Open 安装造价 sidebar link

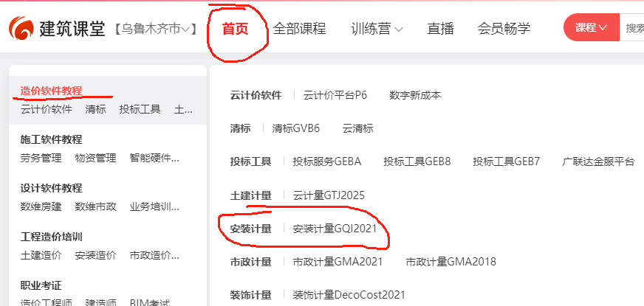(96, 256)
